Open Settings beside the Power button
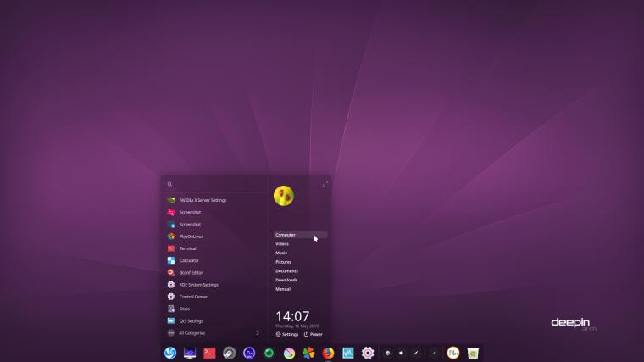Screen dimensions: 644x362 (x=287, y=334)
